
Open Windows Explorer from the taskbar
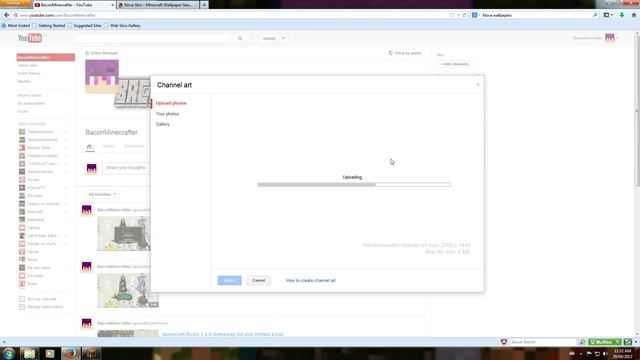click(29, 353)
